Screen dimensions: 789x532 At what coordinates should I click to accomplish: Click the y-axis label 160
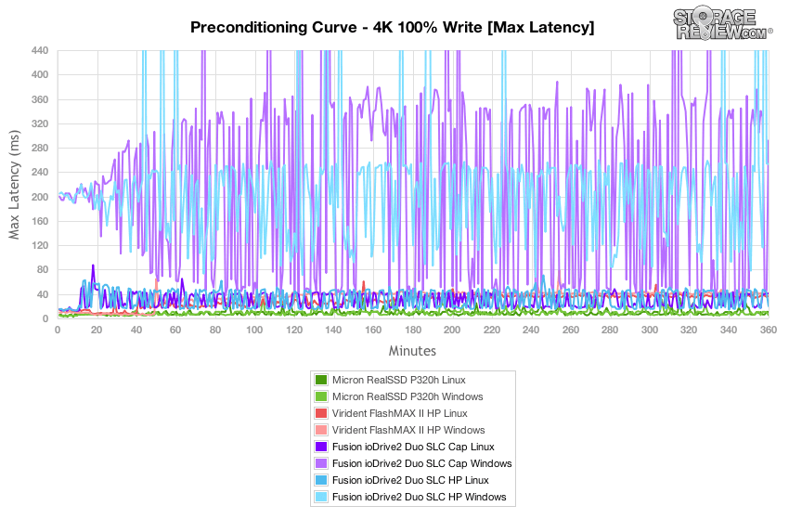click(x=40, y=221)
